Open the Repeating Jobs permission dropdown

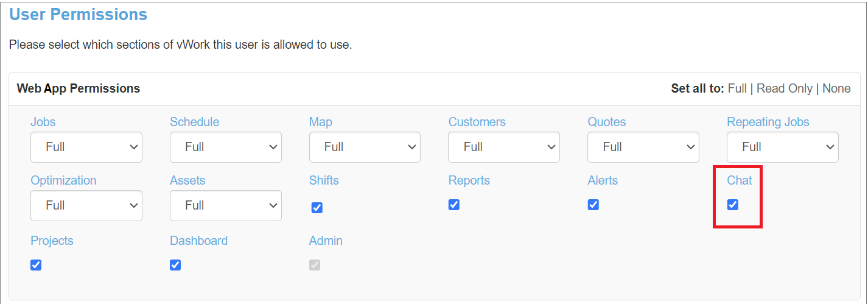coord(783,147)
